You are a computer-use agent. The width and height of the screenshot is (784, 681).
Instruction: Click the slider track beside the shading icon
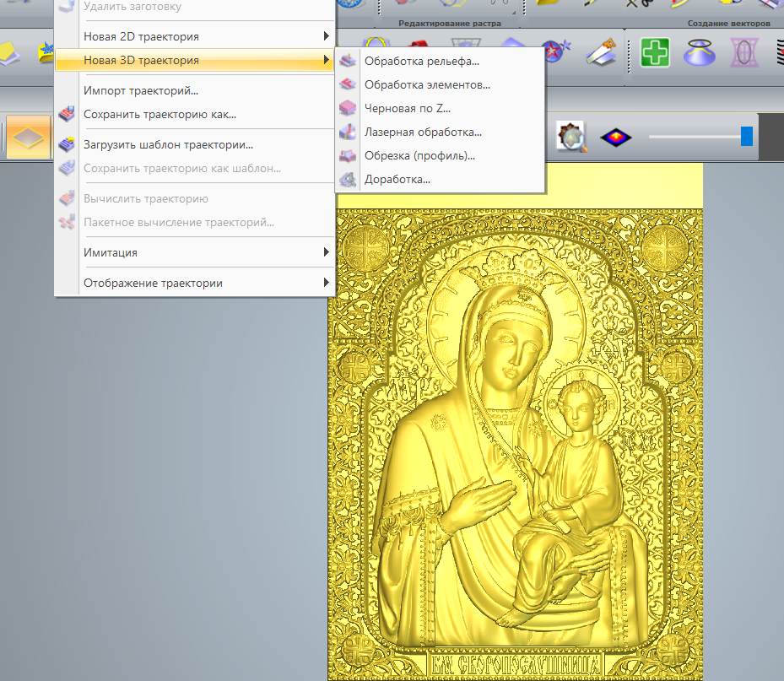click(695, 137)
